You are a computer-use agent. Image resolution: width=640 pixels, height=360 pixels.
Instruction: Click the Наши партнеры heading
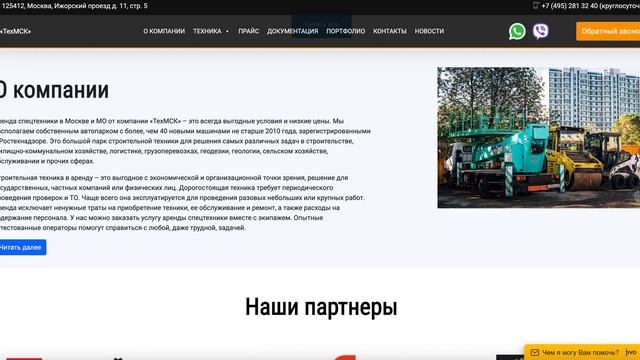tap(321, 307)
